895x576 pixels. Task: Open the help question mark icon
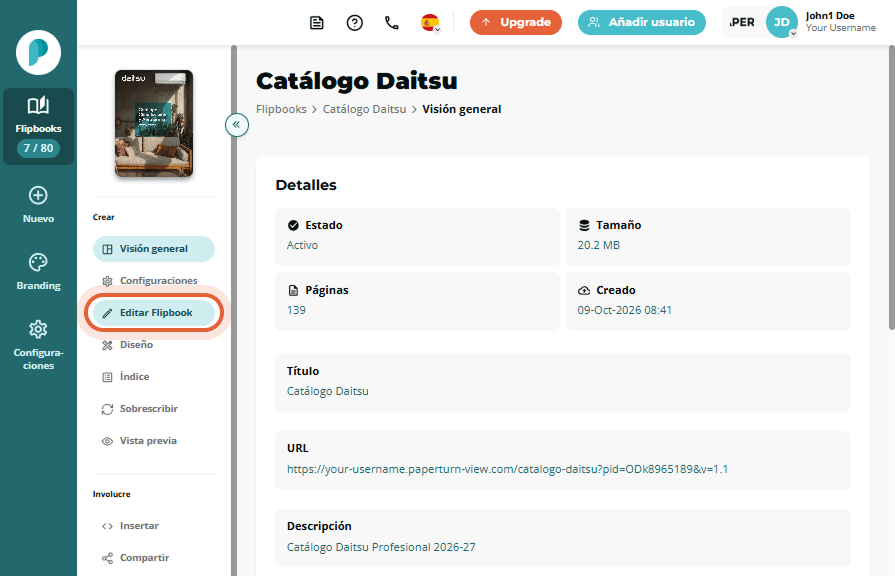pos(354,23)
